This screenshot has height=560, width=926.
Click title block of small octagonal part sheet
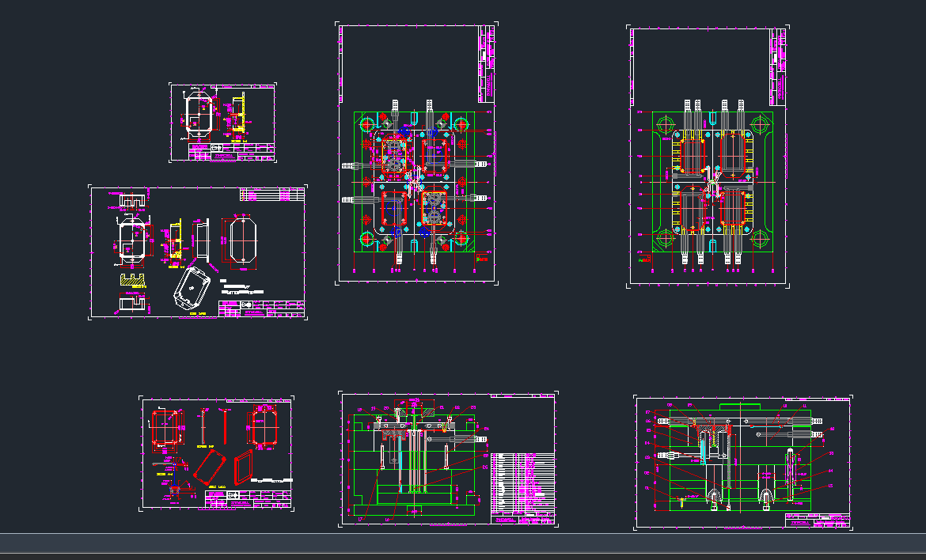[x=231, y=151]
